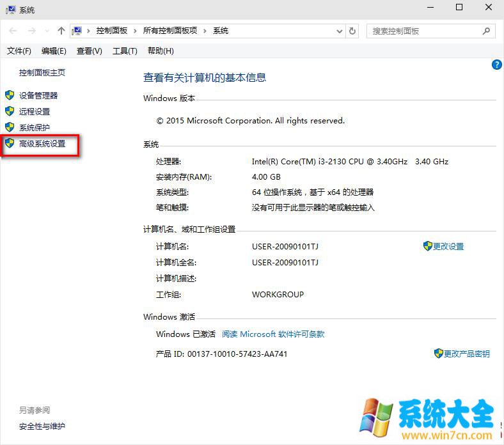Expand the chevron before 控制面板 in the address bar

tap(88, 31)
